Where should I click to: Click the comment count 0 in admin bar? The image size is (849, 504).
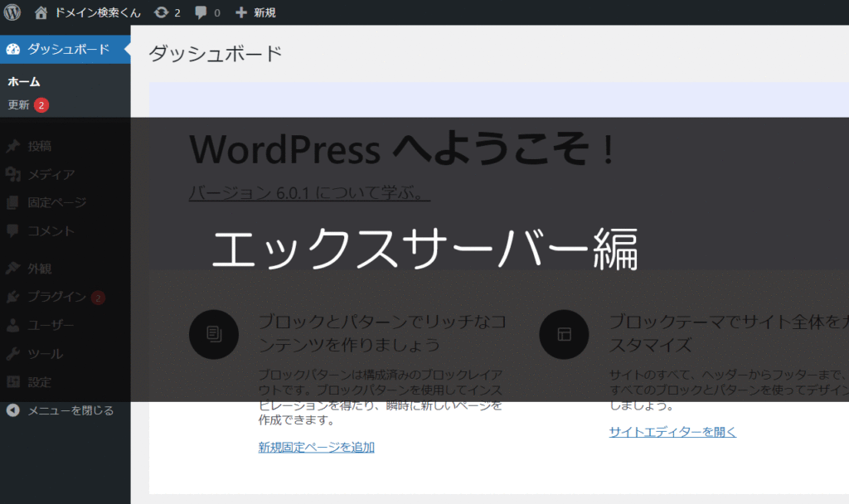[217, 13]
